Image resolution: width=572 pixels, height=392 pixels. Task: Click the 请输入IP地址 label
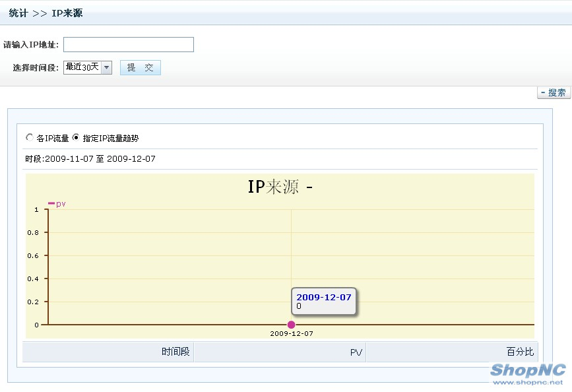[x=30, y=45]
